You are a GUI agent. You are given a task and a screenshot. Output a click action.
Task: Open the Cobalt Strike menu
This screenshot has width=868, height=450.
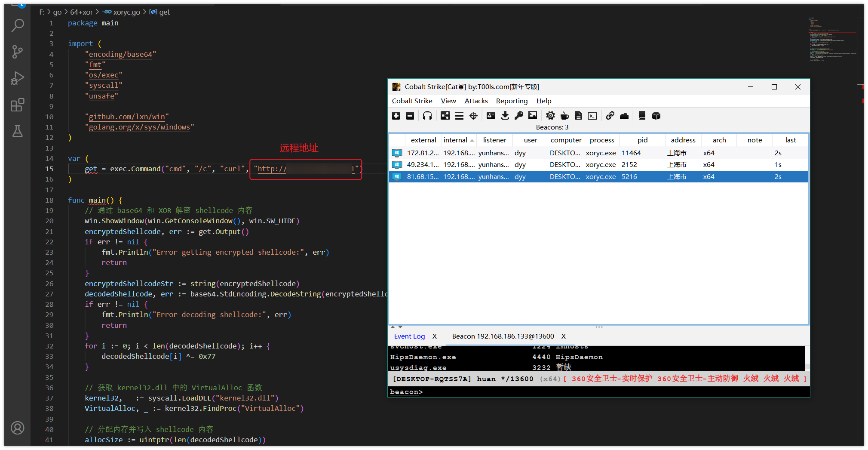(412, 101)
